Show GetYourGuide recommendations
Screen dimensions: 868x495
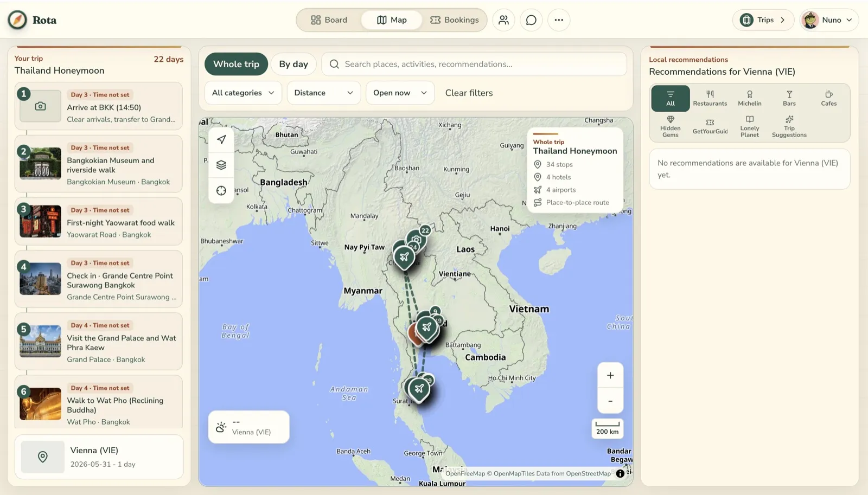coord(710,126)
